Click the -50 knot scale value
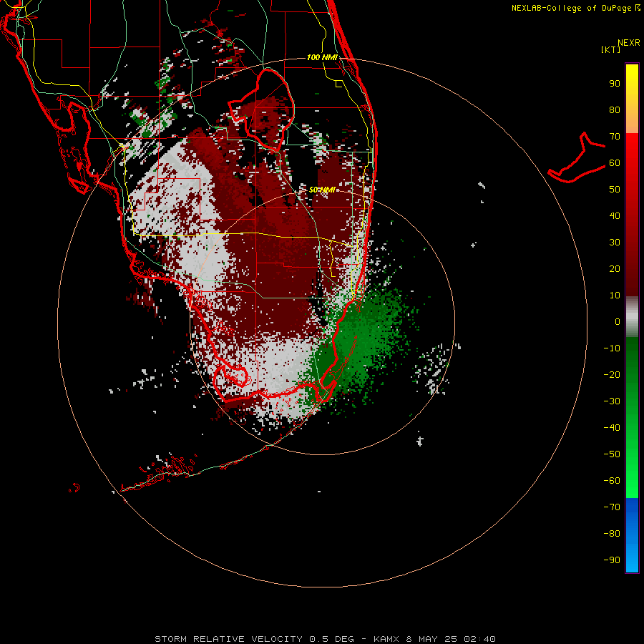The height and width of the screenshot is (644, 644). 612,454
